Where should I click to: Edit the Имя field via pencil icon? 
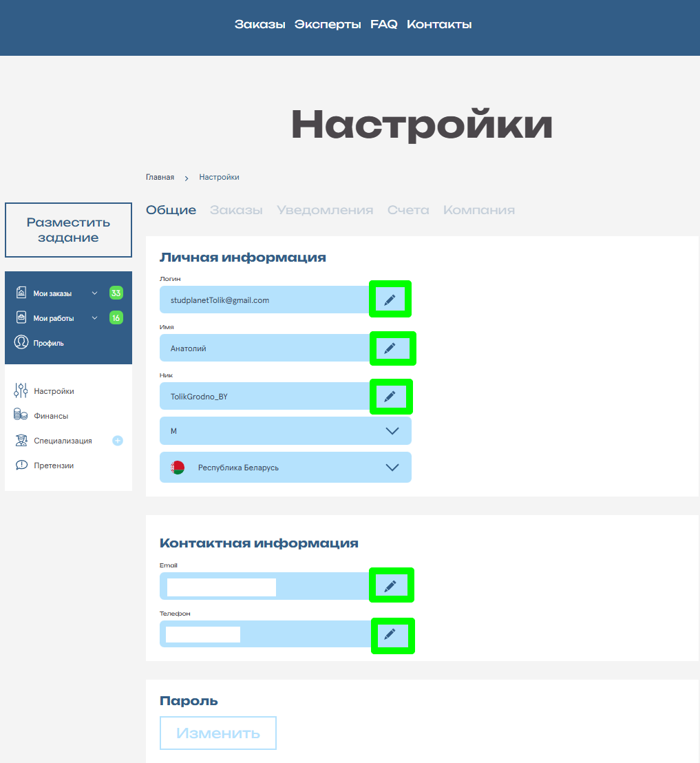pos(390,348)
